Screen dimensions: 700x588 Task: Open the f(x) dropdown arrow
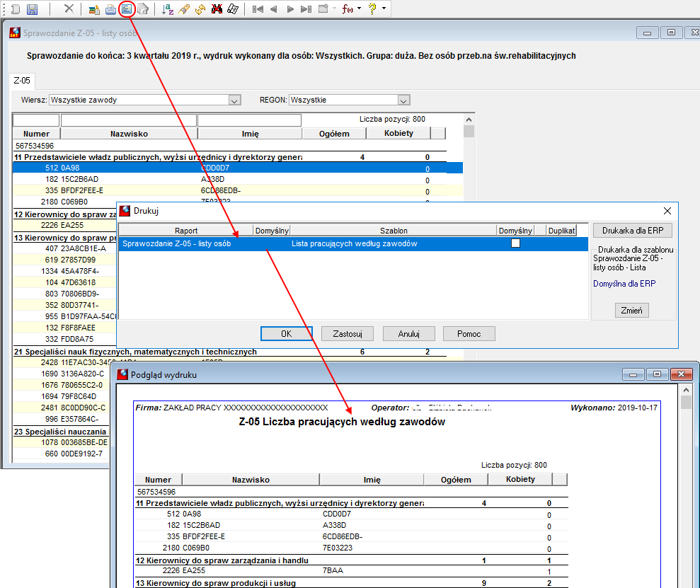tap(359, 8)
